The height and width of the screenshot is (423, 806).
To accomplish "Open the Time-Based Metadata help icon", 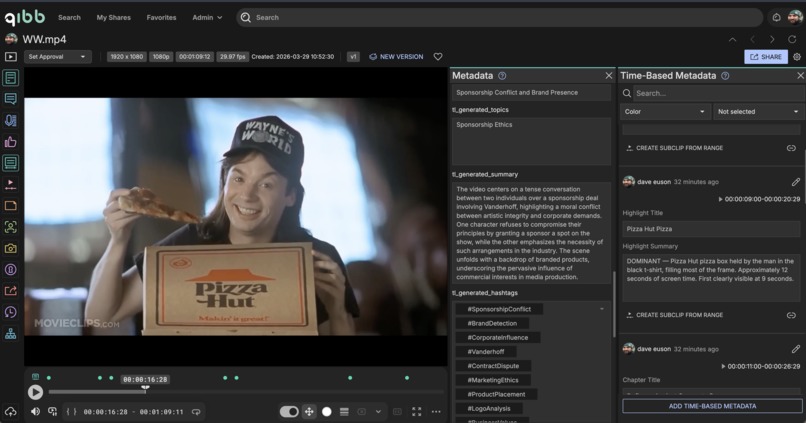I will pyautogui.click(x=725, y=76).
